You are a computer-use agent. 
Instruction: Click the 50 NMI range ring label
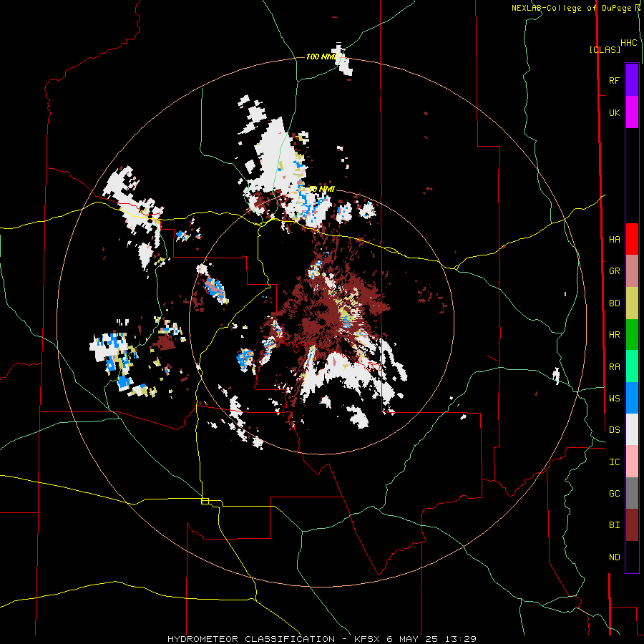click(x=321, y=190)
